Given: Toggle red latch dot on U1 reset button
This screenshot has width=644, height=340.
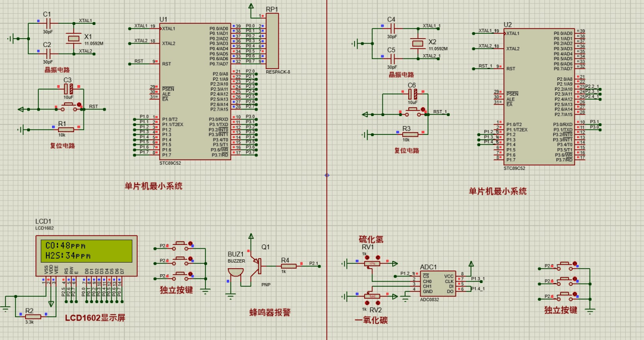Looking at the screenshot, I should (79, 103).
